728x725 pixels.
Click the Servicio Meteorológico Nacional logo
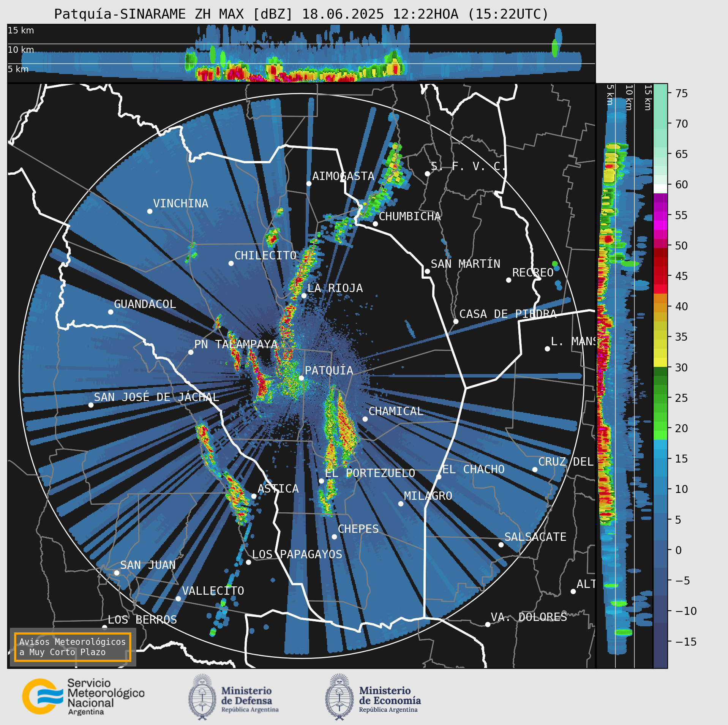pyautogui.click(x=83, y=697)
